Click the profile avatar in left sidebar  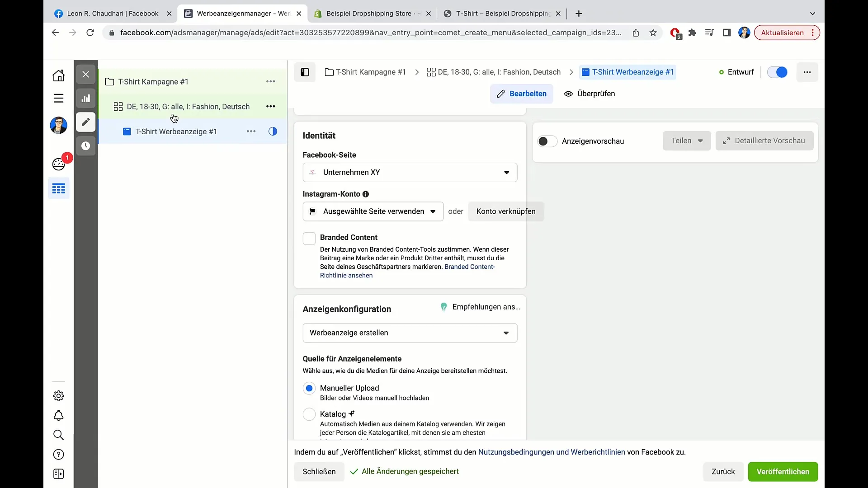(58, 125)
